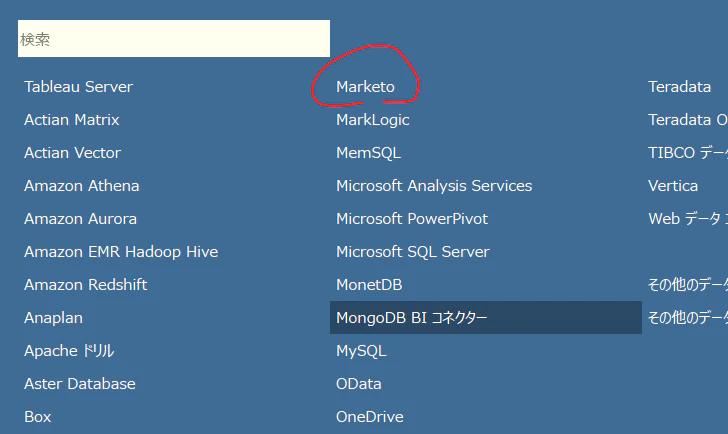The width and height of the screenshot is (728, 434).
Task: Choose OData connector
Action: [x=359, y=384]
